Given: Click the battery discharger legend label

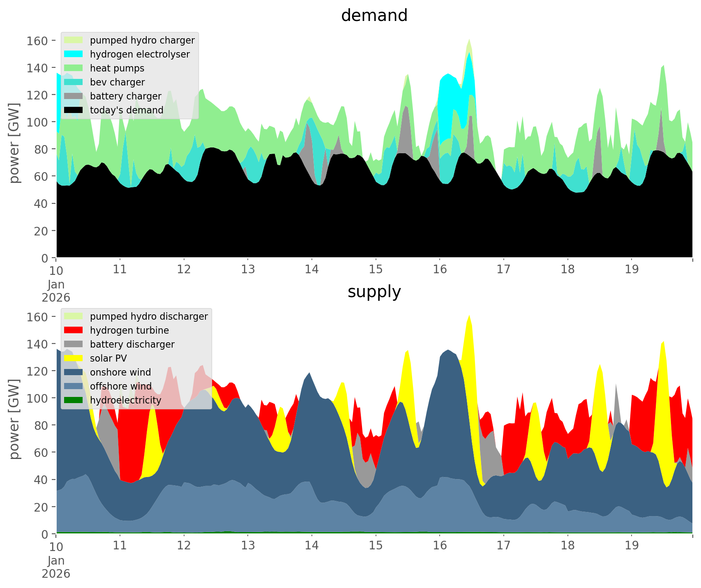Looking at the screenshot, I should tap(132, 344).
